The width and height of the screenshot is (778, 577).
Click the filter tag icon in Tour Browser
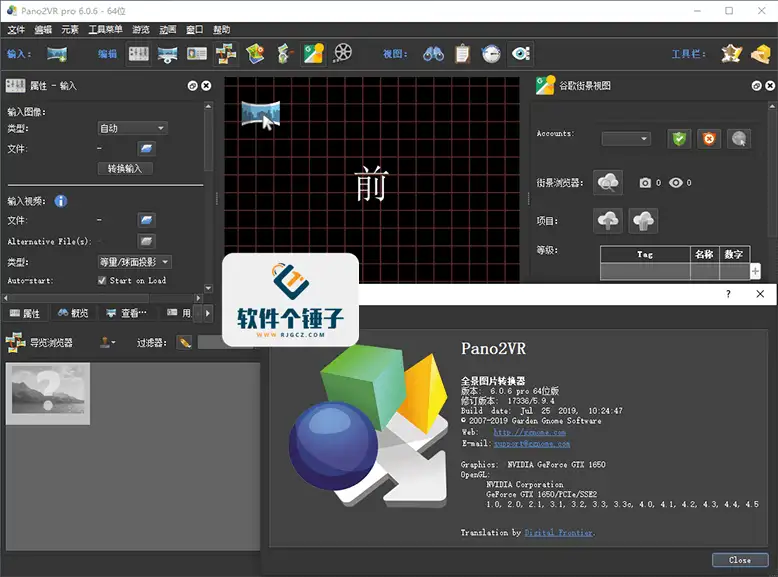pos(185,342)
